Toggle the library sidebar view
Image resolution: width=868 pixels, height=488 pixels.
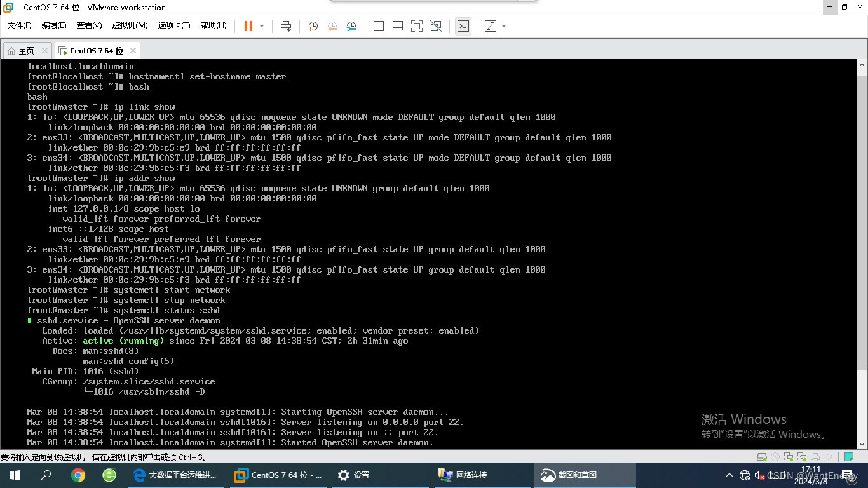click(379, 26)
